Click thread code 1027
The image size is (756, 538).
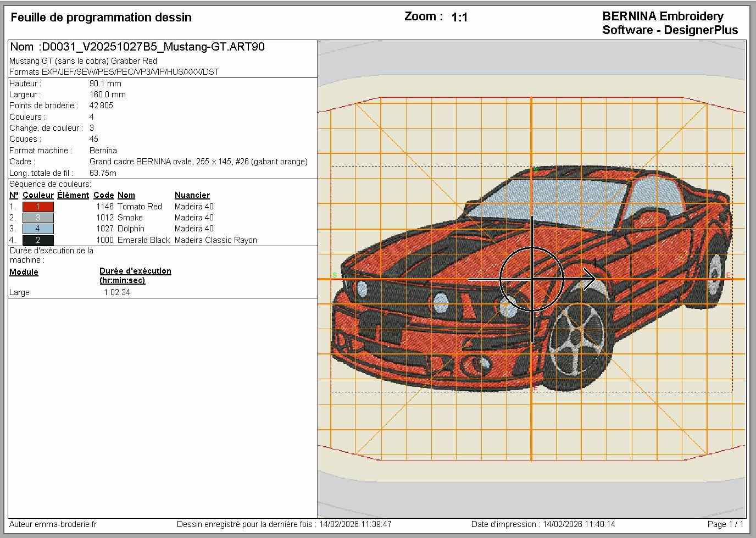pyautogui.click(x=105, y=229)
